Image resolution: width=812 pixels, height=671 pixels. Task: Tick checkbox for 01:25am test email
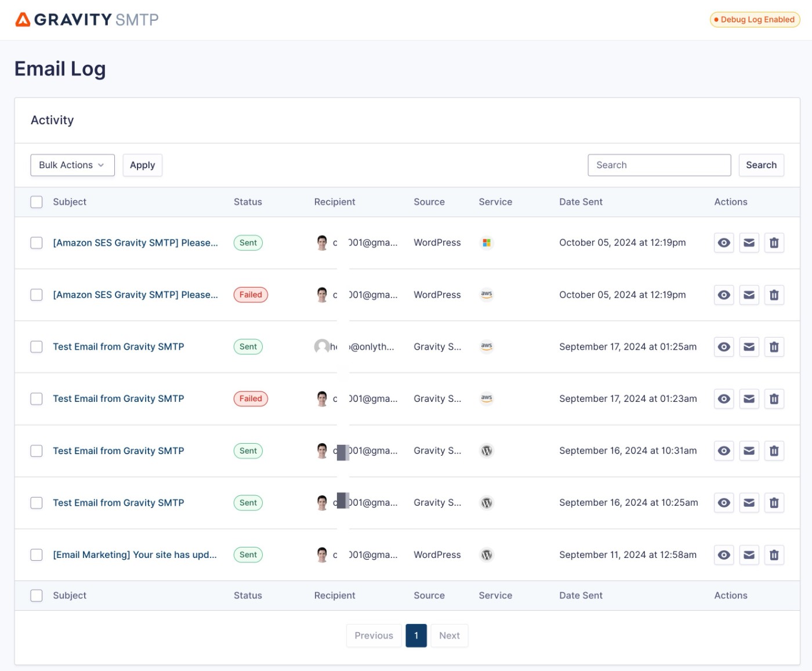37,347
